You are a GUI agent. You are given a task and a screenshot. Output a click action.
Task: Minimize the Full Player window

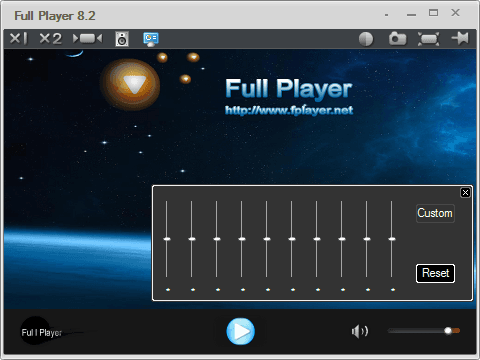point(411,15)
